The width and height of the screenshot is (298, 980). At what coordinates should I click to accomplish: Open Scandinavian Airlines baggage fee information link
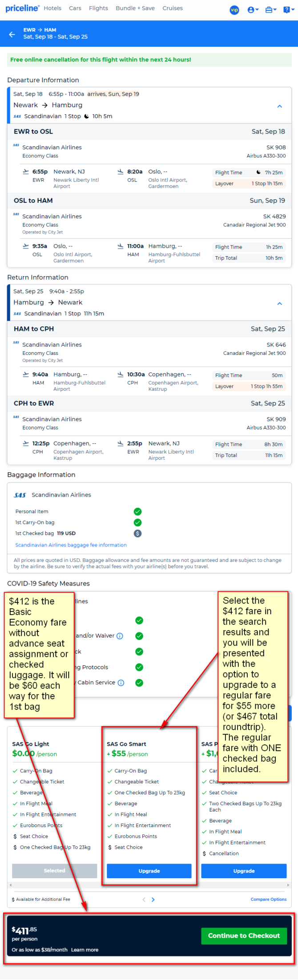point(71,545)
